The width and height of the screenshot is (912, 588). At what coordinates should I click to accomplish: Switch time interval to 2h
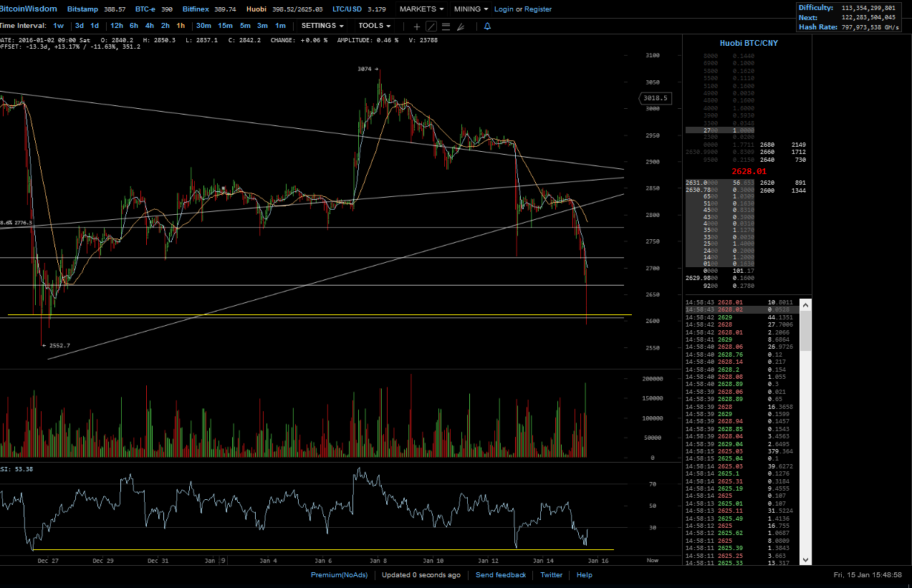coord(165,26)
